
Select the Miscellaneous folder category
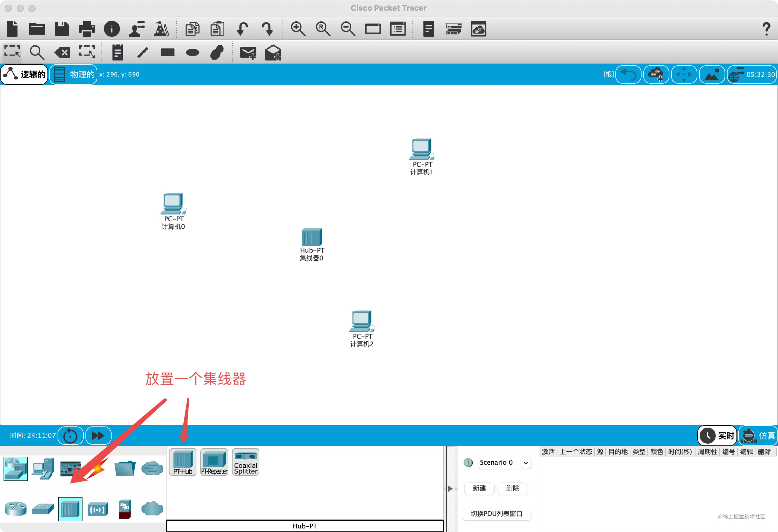point(125,469)
